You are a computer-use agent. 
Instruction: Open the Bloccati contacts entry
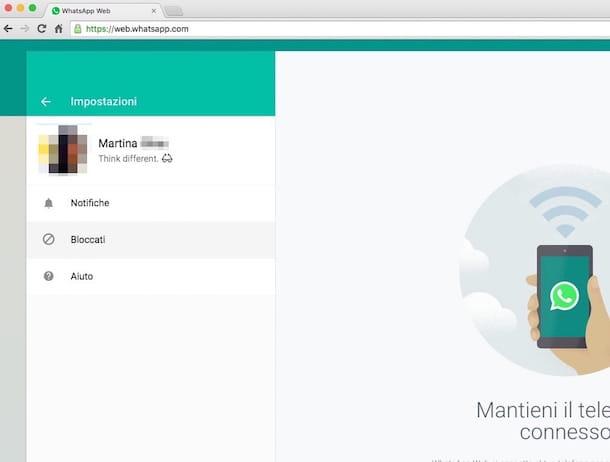[x=151, y=240]
